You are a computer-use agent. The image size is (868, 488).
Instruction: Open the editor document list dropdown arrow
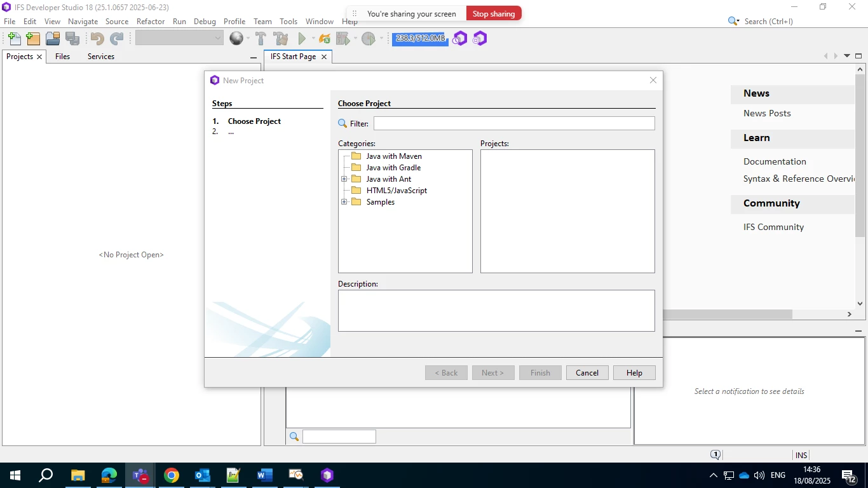(847, 56)
